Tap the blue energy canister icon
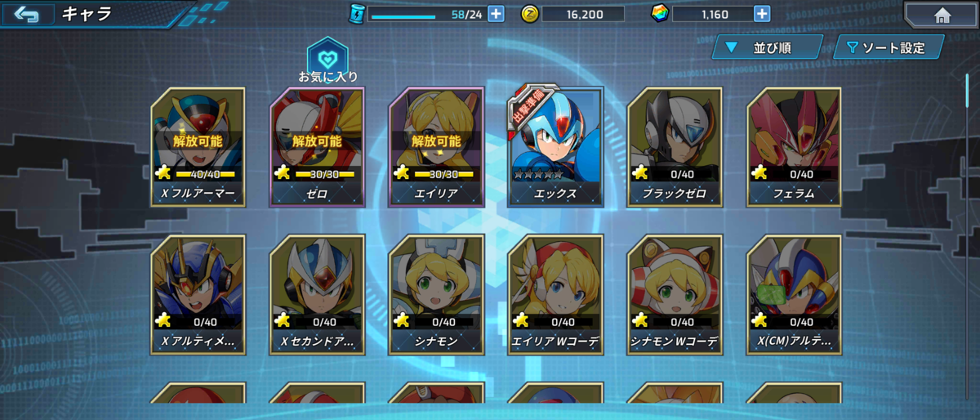Screen dimensions: 980x420 pyautogui.click(x=357, y=14)
